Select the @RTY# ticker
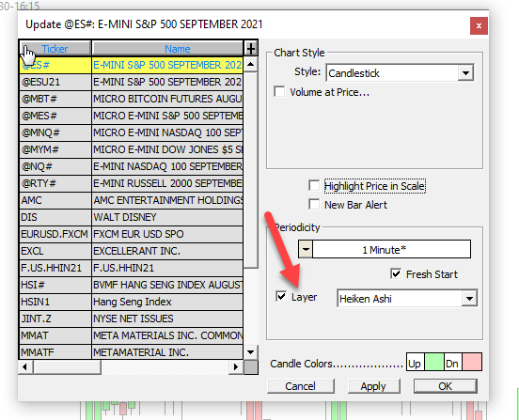Viewport: 519px width, 420px height. tap(55, 183)
